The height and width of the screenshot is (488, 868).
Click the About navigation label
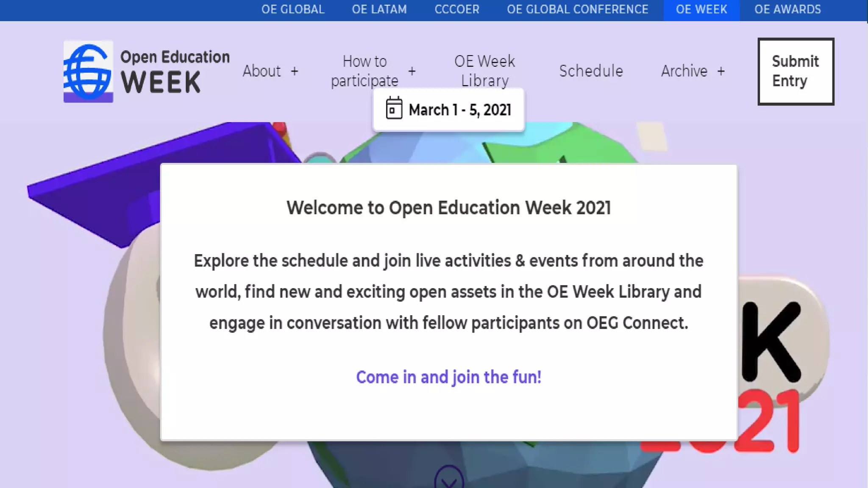click(262, 71)
